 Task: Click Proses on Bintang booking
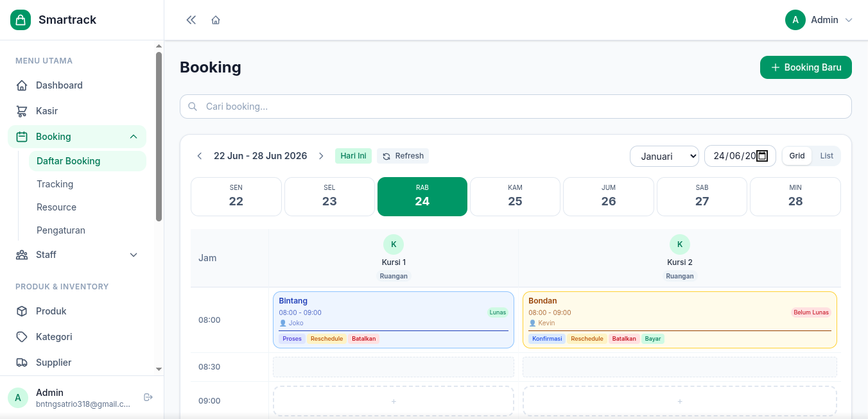[292, 339]
